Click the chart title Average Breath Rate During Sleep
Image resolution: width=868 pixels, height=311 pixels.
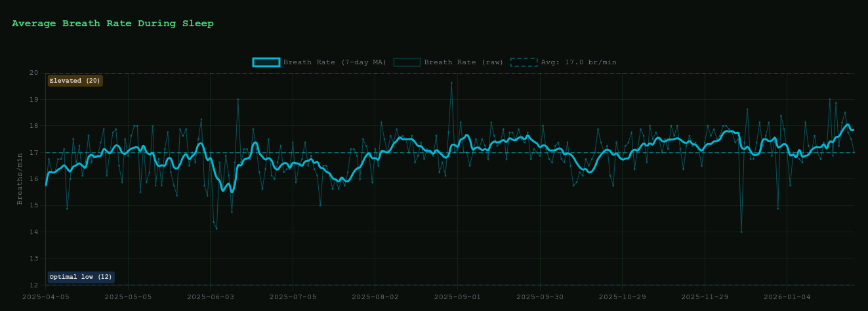coord(113,24)
